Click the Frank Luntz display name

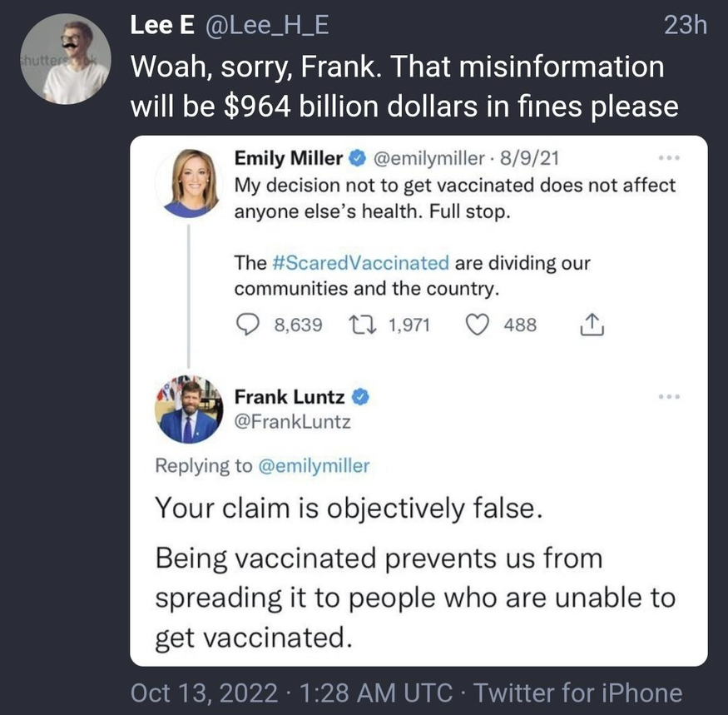290,397
